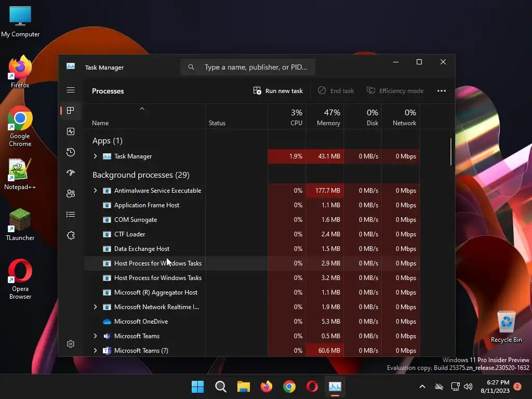Click the processes list vertical scrollbar
532x399 pixels.
pos(451,152)
